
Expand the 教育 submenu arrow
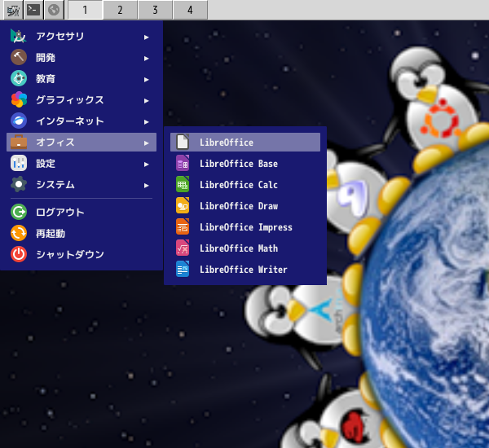(146, 80)
